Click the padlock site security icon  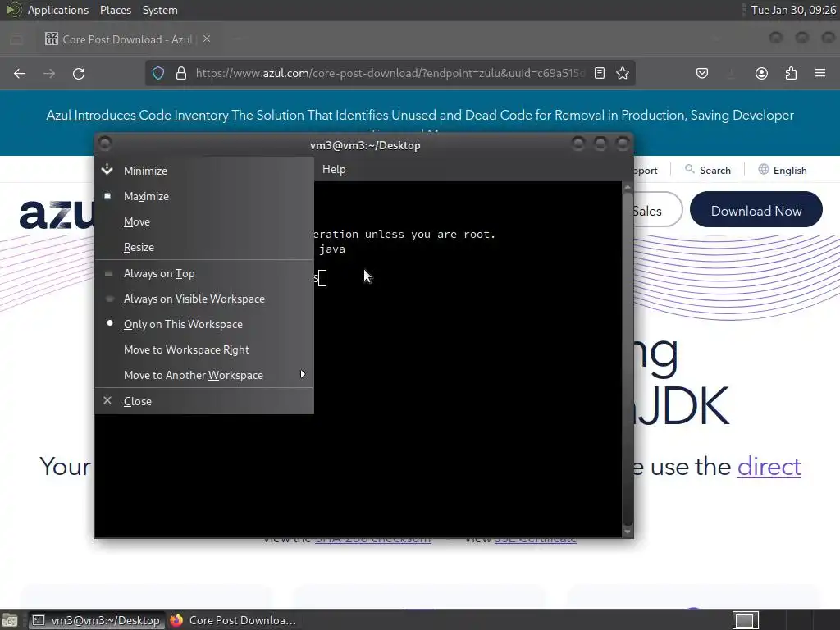(181, 73)
